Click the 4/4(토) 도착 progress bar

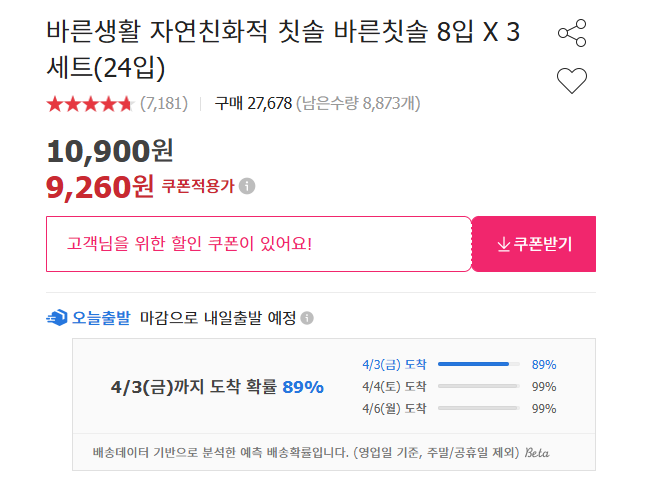478,386
